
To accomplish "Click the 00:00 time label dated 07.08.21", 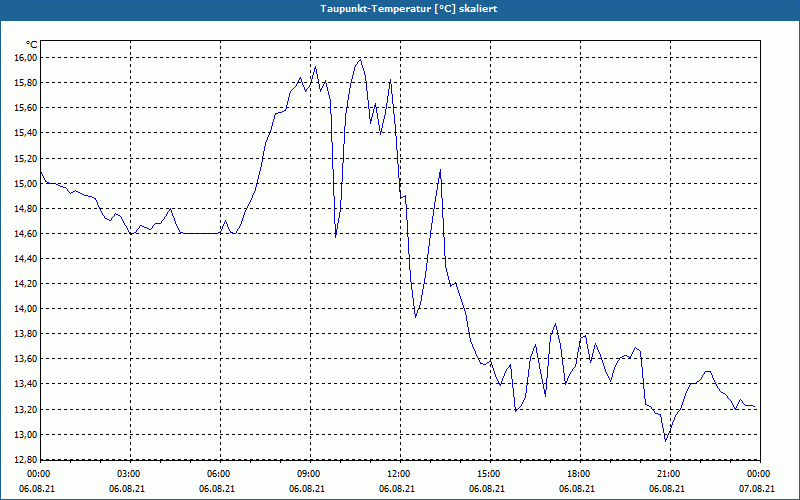I will tap(757, 474).
